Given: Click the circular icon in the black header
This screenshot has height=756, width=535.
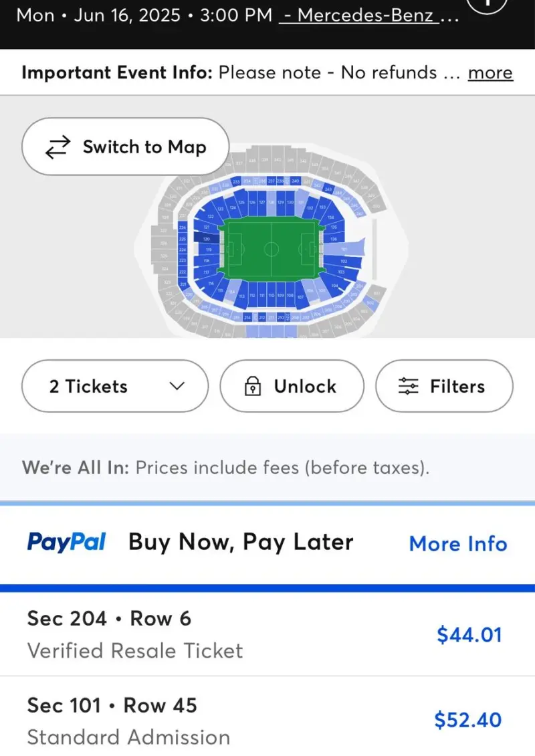Looking at the screenshot, I should (x=488, y=4).
